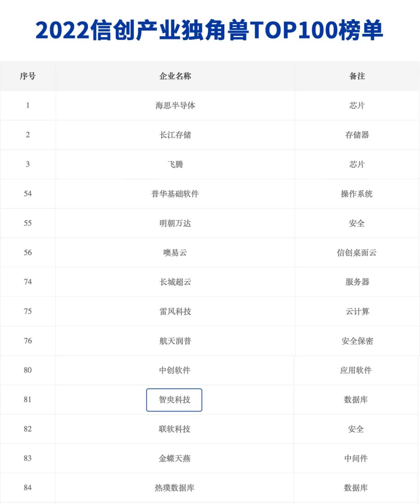Click company name 海思半导体

pyautogui.click(x=175, y=105)
